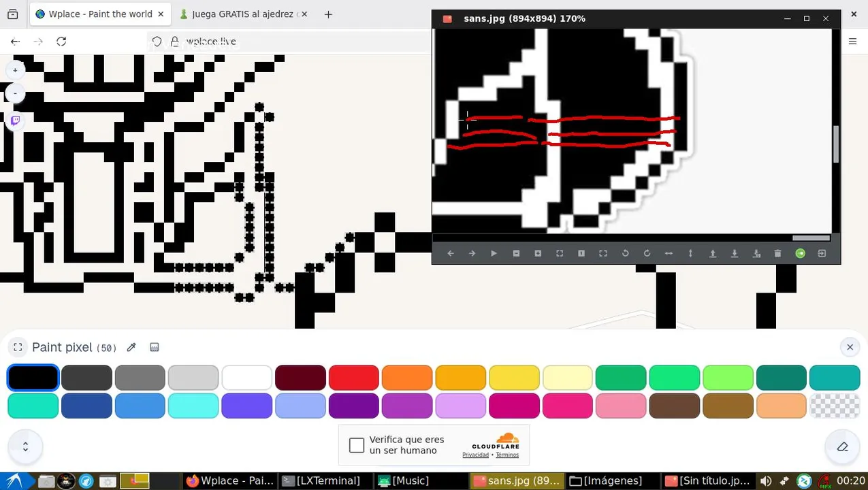Image resolution: width=868 pixels, height=490 pixels.
Task: Select the transparent checkered swatch
Action: [x=835, y=406]
